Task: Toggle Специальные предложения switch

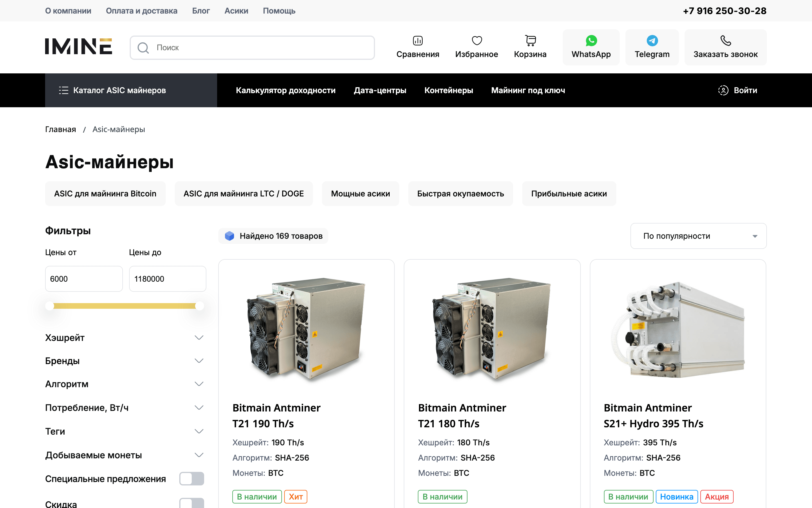Action: coord(192,478)
